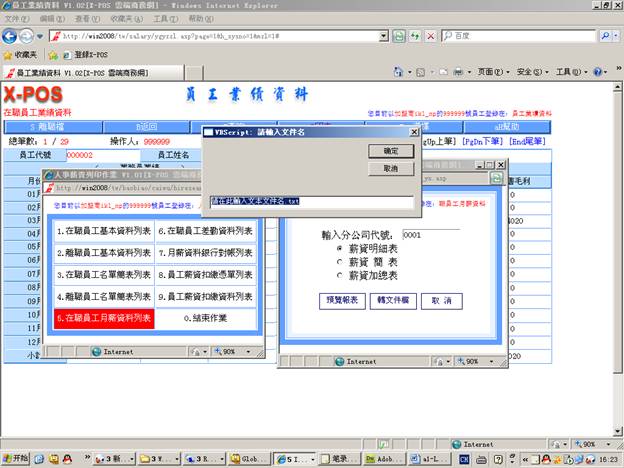Click the help question mark in IE toolbar
The image size is (624, 468).
click(x=598, y=72)
